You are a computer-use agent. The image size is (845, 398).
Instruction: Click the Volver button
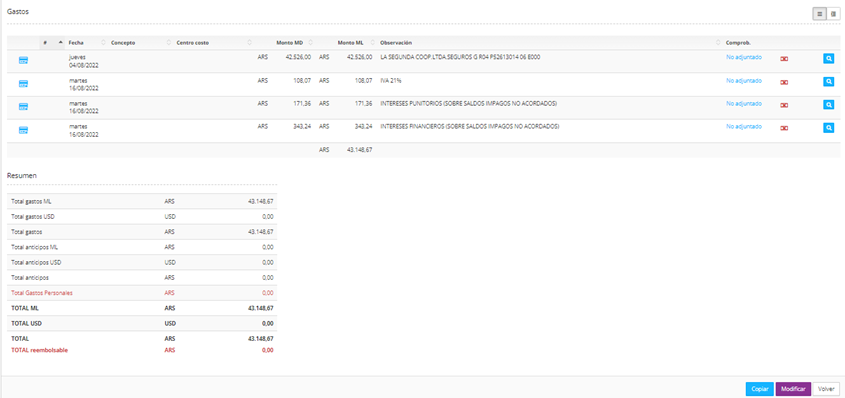(826, 389)
